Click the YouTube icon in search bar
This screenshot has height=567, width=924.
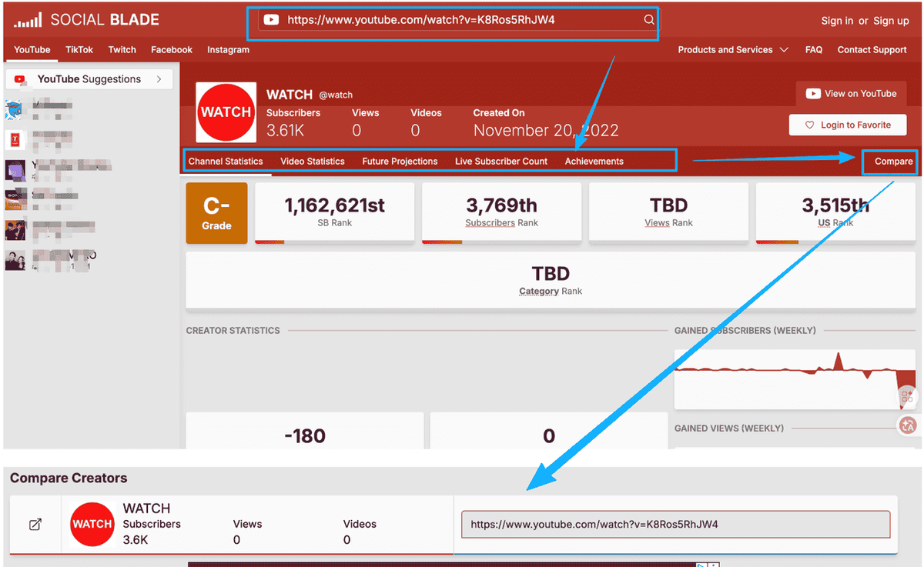[271, 20]
